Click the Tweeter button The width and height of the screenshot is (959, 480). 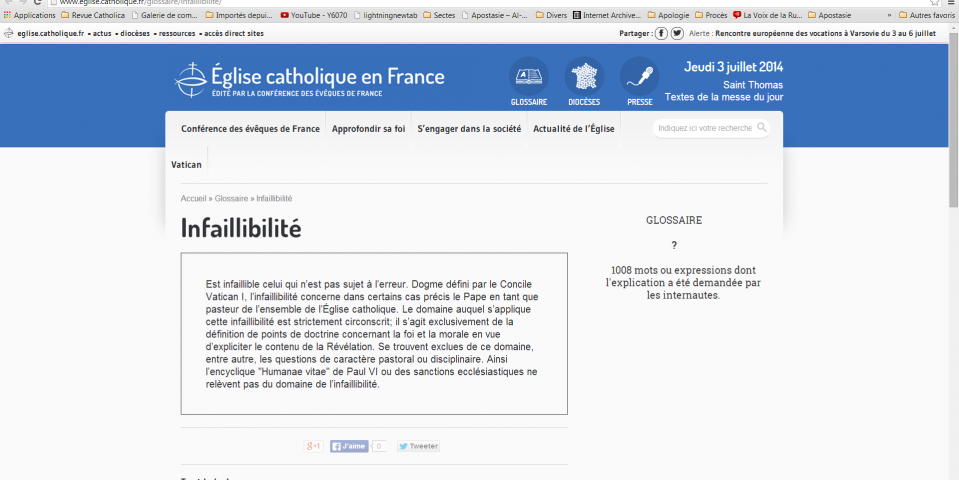[x=418, y=446]
